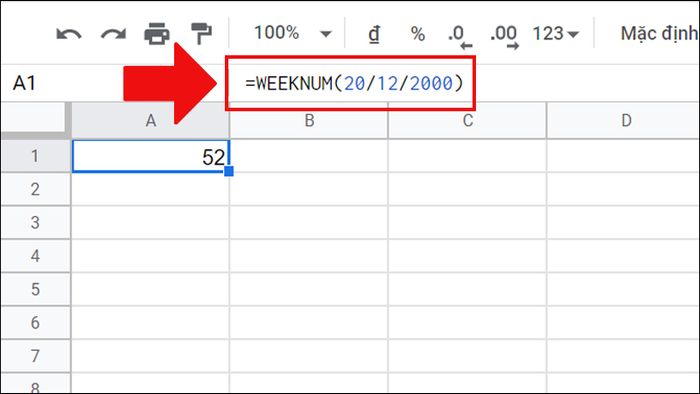Click the Print icon
The width and height of the screenshot is (700, 394).
click(157, 34)
